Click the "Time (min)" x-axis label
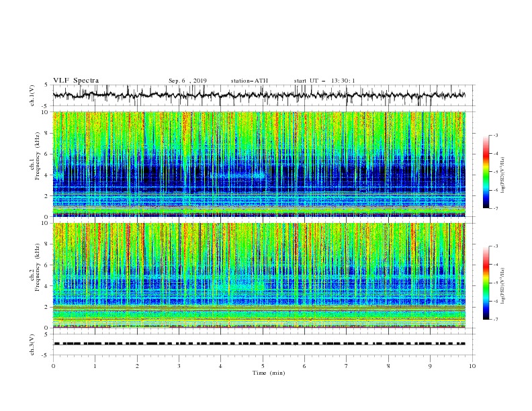 [x=269, y=373]
